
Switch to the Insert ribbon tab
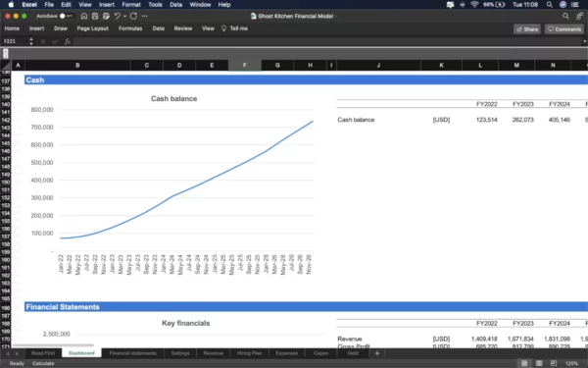[37, 28]
